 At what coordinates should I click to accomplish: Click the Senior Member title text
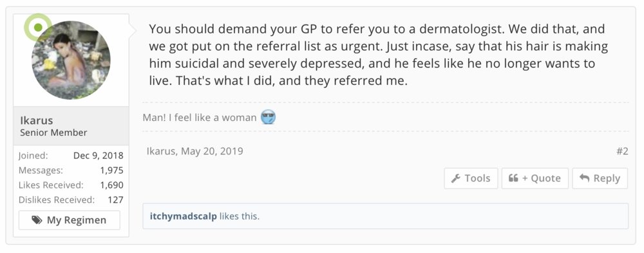(53, 133)
